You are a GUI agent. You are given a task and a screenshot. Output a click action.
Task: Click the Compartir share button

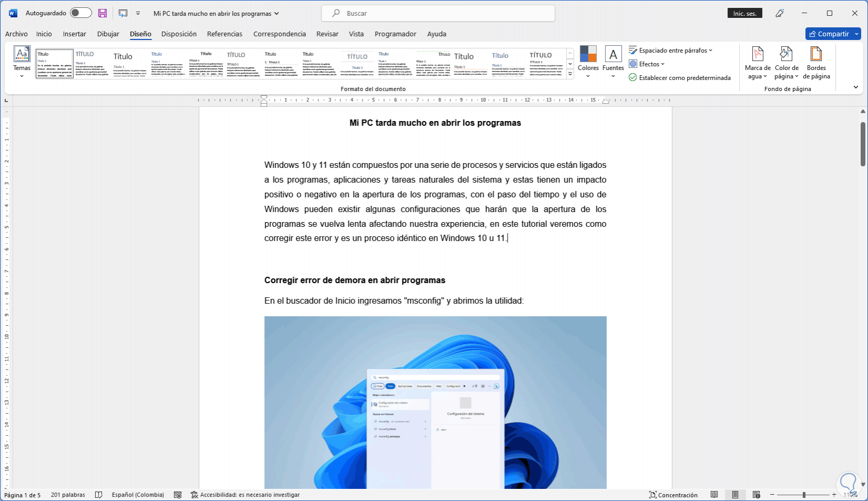(833, 34)
